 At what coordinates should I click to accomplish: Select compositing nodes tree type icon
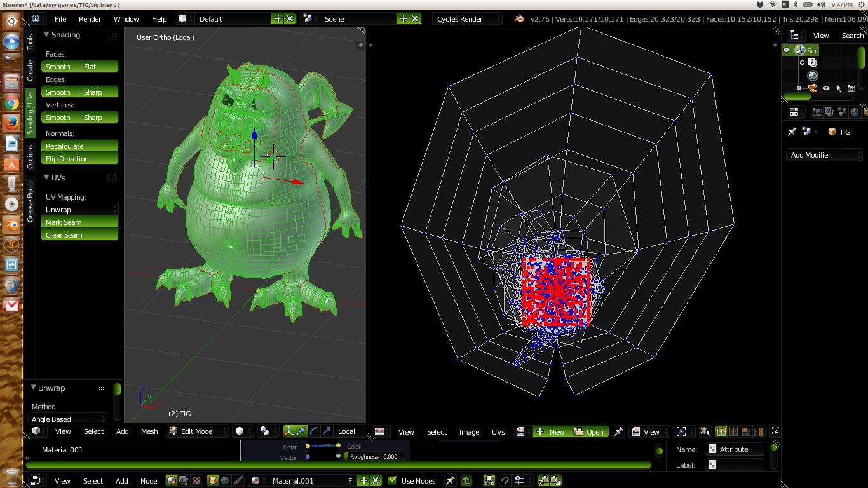coord(184,480)
